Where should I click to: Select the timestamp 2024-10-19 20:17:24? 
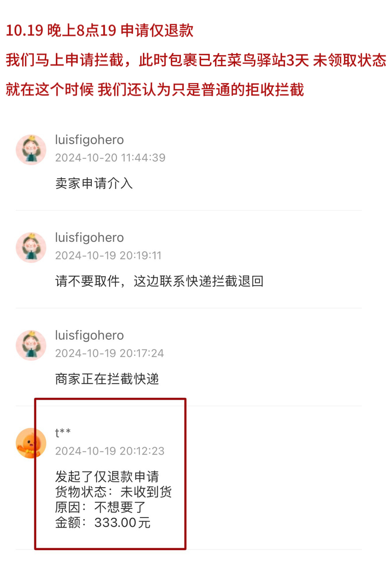(x=110, y=353)
